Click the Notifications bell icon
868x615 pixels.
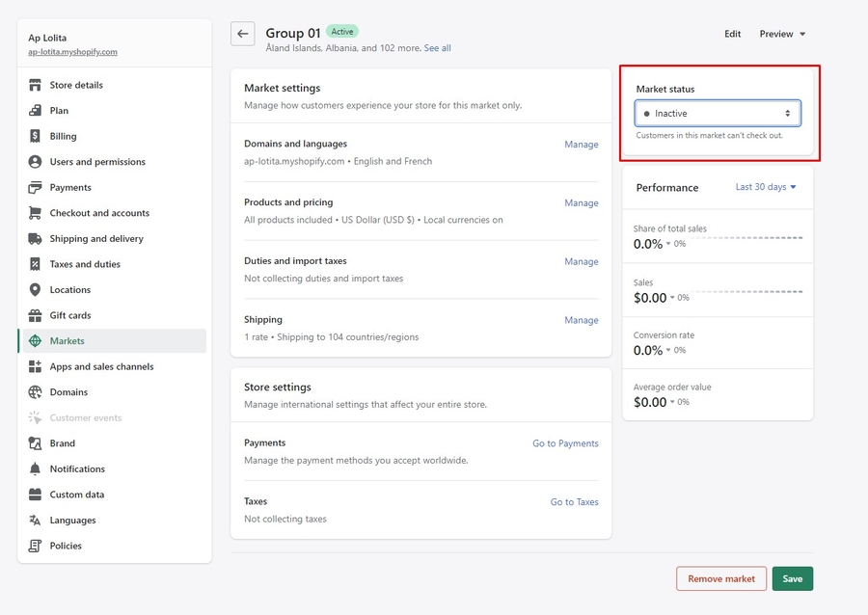click(36, 468)
